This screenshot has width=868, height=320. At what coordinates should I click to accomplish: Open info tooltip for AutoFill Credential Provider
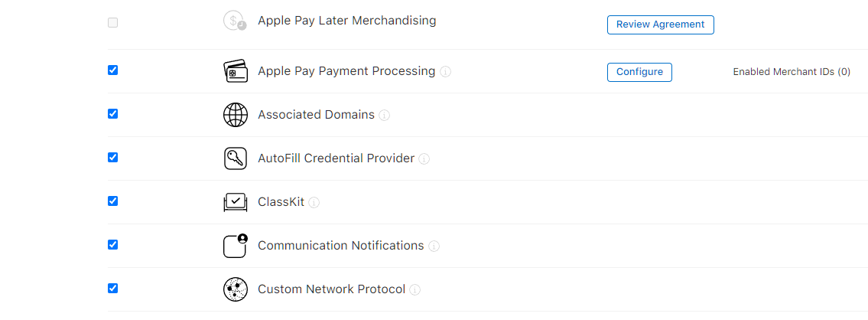[x=424, y=159]
